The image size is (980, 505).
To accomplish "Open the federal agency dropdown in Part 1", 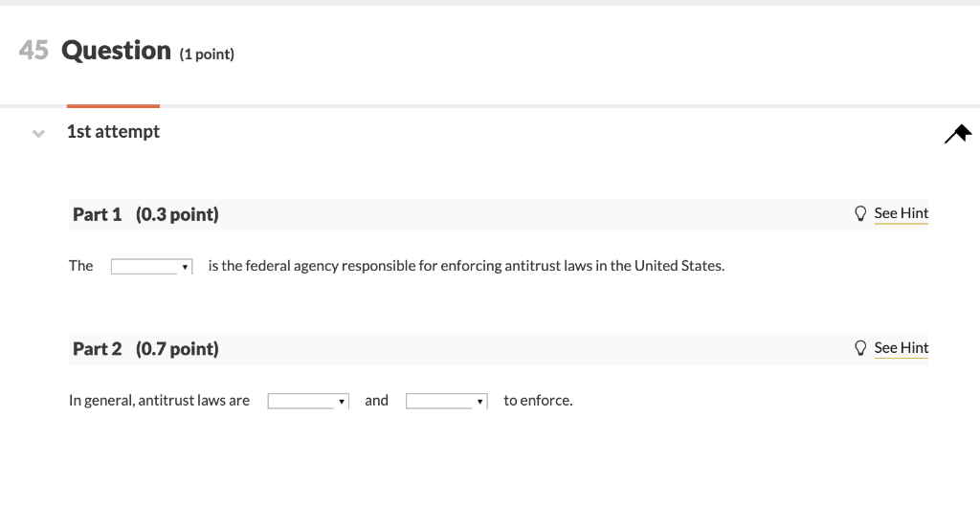I will pyautogui.click(x=152, y=267).
